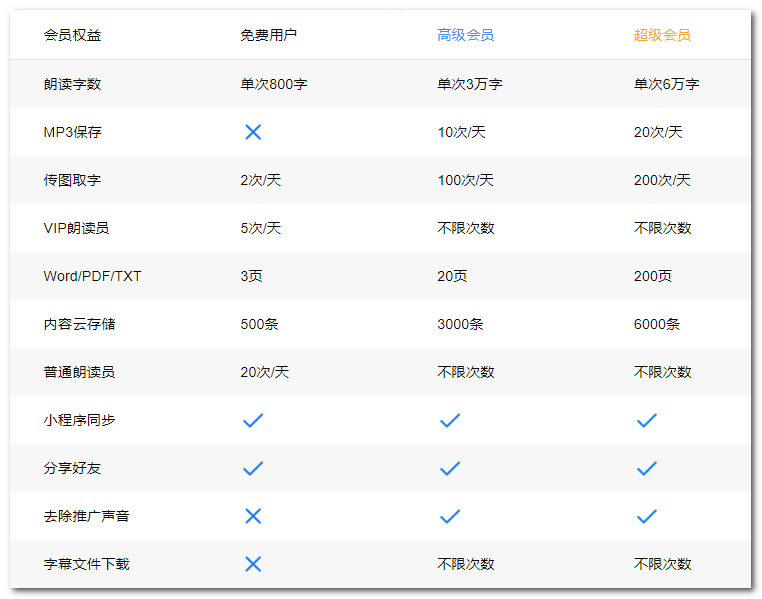Click the 20次/天 cell in 普通朗读员 row
Image resolution: width=762 pixels, height=599 pixels.
pos(264,372)
